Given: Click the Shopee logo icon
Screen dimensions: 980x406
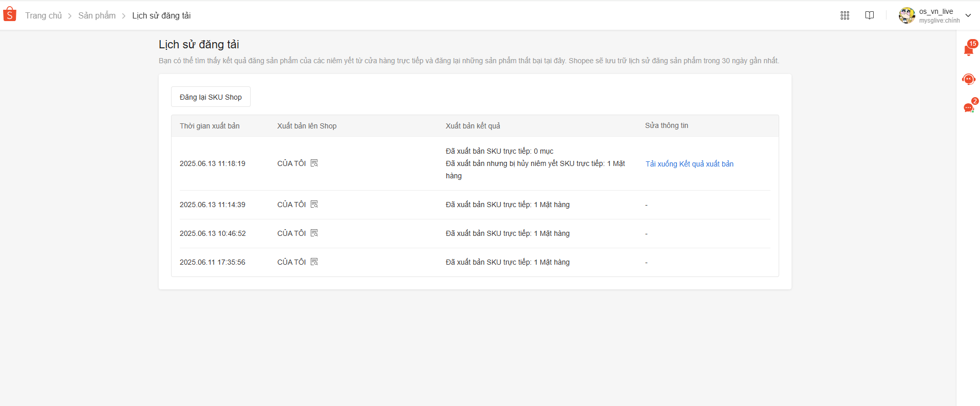Looking at the screenshot, I should (x=10, y=14).
